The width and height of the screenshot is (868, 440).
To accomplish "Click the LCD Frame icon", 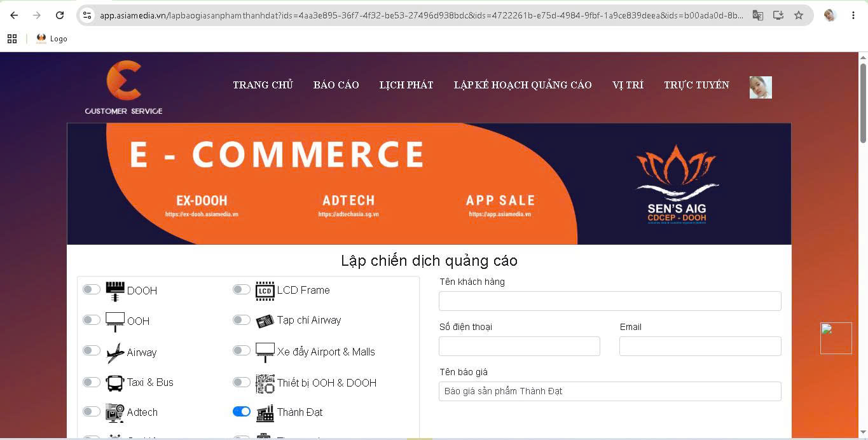I will click(x=265, y=291).
